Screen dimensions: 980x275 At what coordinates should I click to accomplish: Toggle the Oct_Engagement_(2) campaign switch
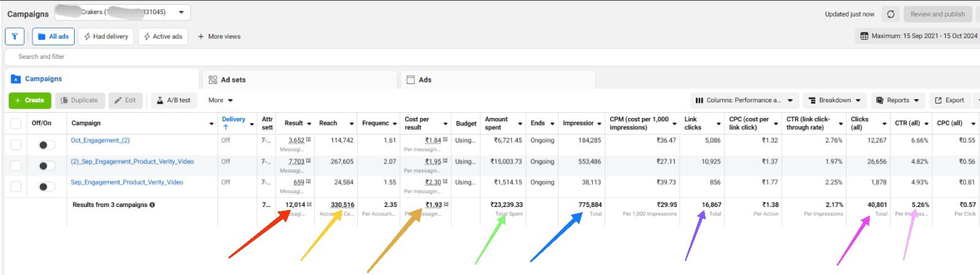pyautogui.click(x=46, y=145)
